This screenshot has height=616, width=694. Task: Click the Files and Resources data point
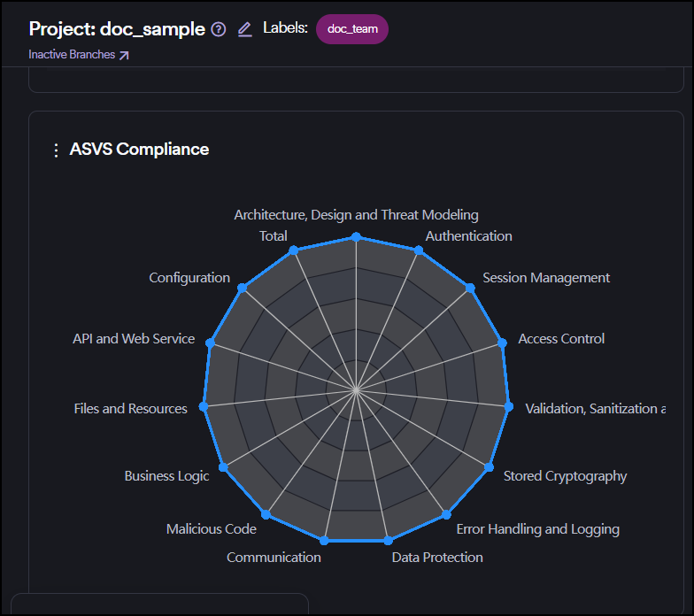[204, 406]
